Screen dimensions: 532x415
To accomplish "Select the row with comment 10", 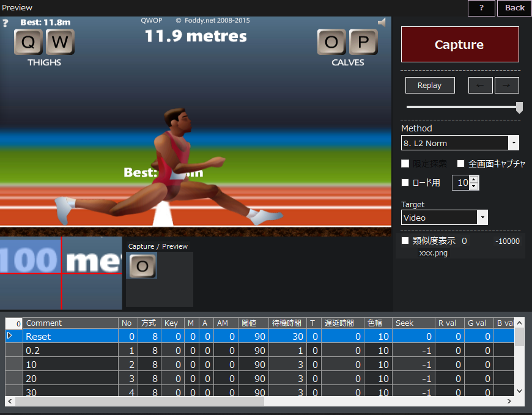I will tap(70, 364).
